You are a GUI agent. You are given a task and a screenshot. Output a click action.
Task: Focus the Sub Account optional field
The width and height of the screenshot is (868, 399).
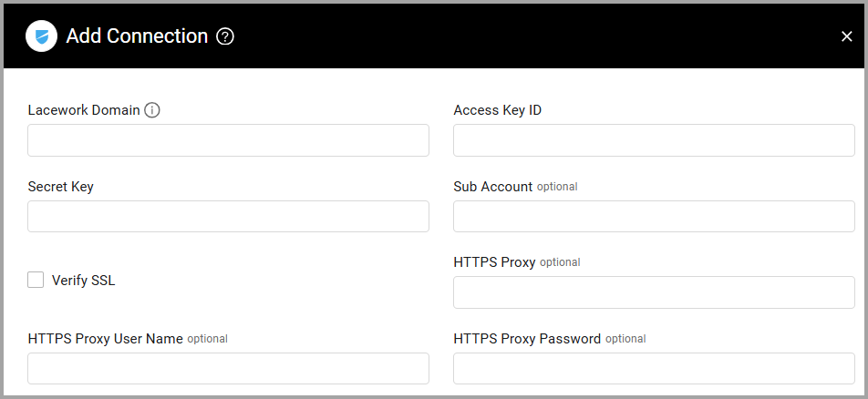coord(654,217)
